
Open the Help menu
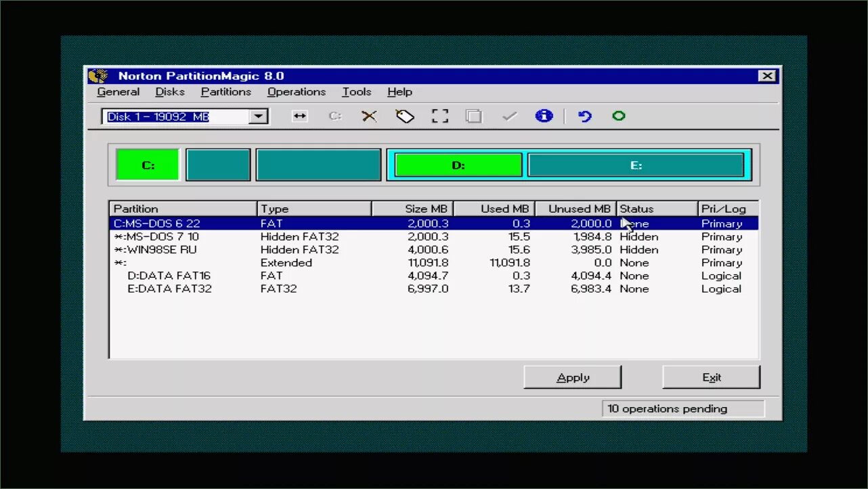399,92
